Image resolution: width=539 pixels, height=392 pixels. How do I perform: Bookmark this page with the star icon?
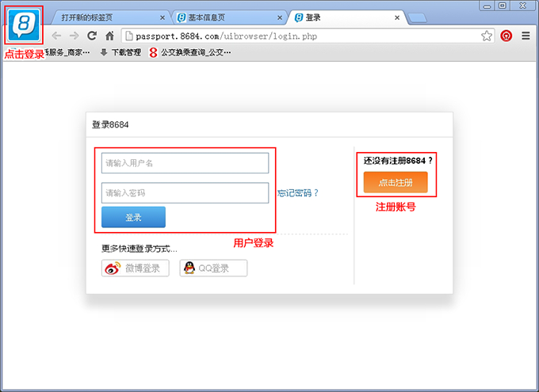(x=487, y=36)
